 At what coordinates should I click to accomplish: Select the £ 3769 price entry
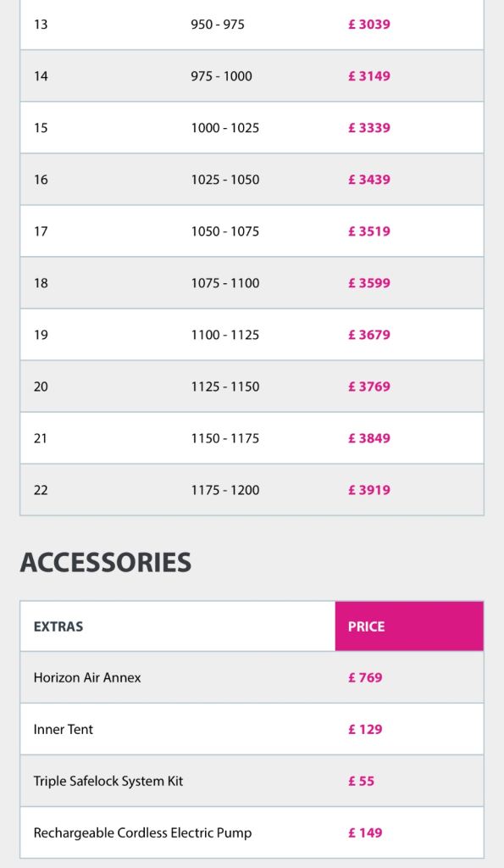369,387
